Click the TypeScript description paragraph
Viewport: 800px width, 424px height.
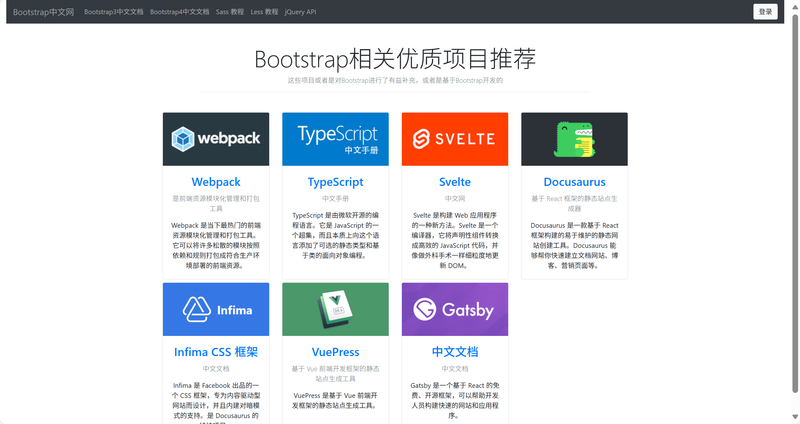335,235
